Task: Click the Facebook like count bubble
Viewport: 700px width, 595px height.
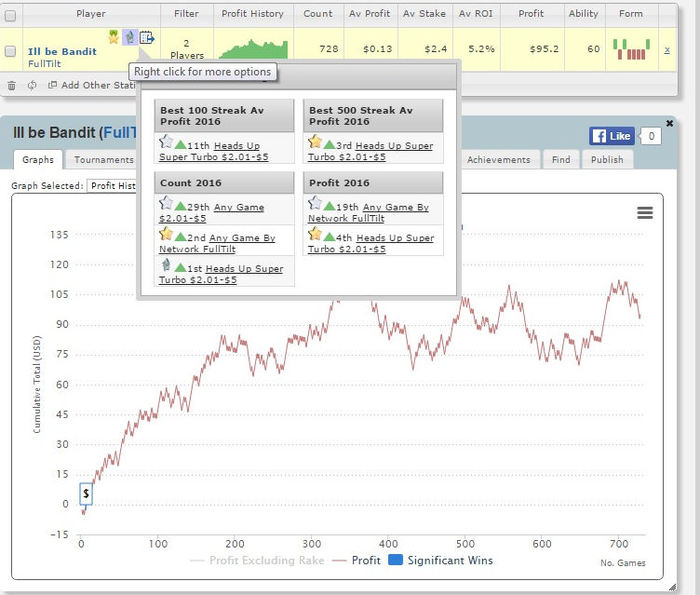Action: 651,136
